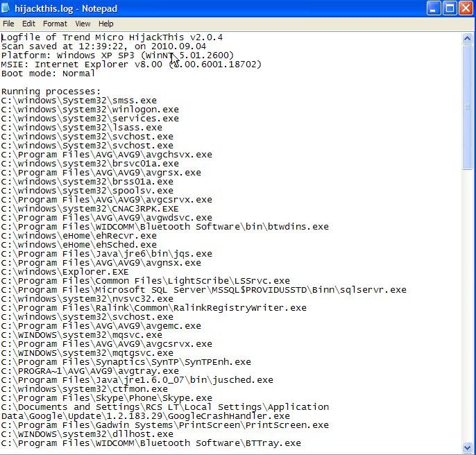The image size is (476, 455).
Task: Click the 'Platform: Windows XP SP3' line
Action: (x=117, y=55)
